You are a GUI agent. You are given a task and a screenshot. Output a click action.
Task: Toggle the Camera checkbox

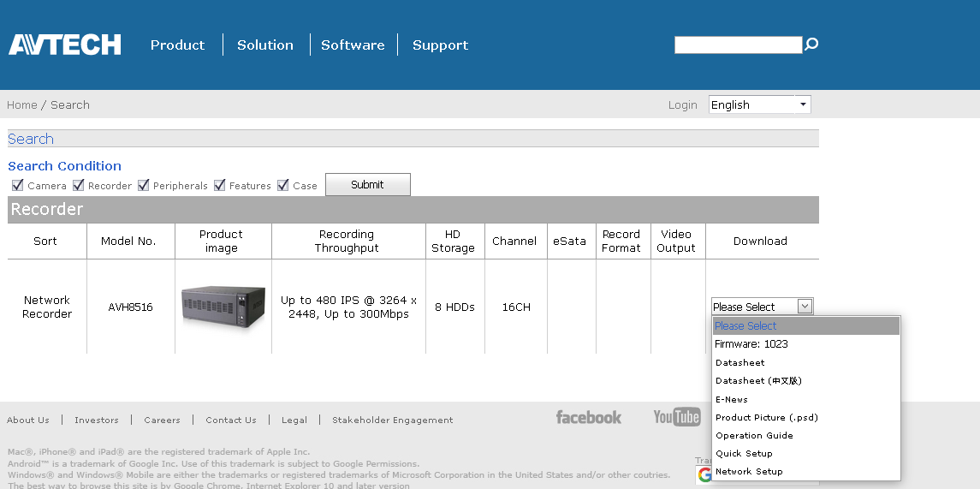pos(17,185)
